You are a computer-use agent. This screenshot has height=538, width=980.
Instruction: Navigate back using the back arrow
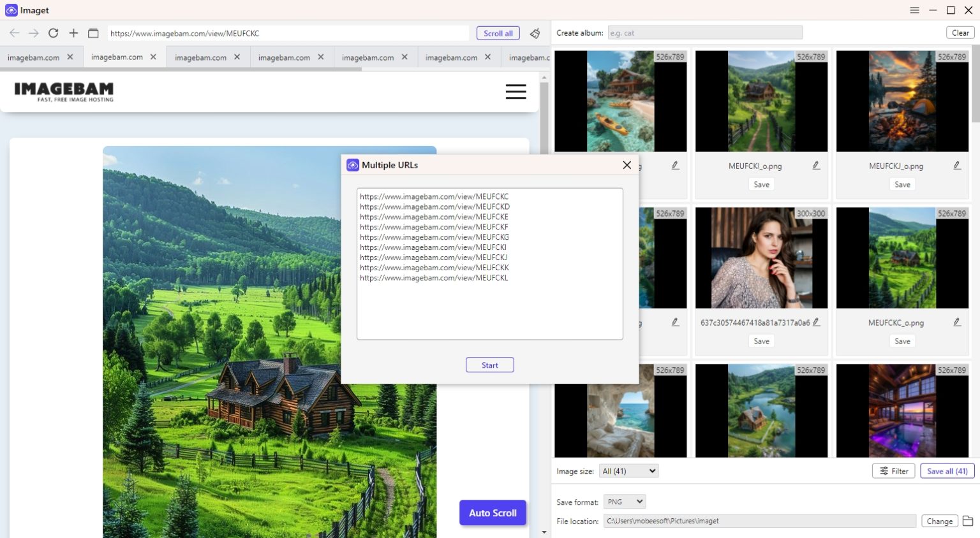tap(13, 33)
